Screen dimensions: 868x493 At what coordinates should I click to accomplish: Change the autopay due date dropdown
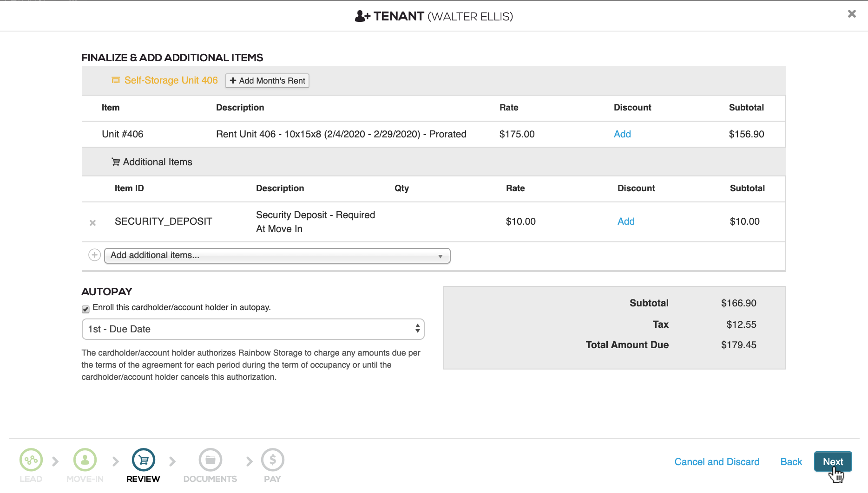pyautogui.click(x=253, y=329)
